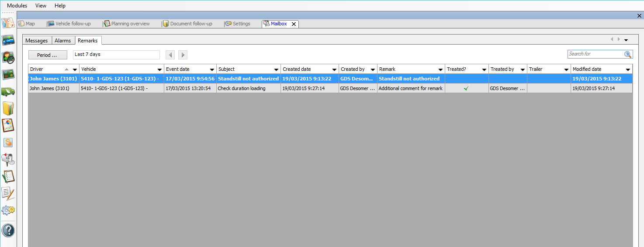Open the Treated? column filter dropdown

484,70
